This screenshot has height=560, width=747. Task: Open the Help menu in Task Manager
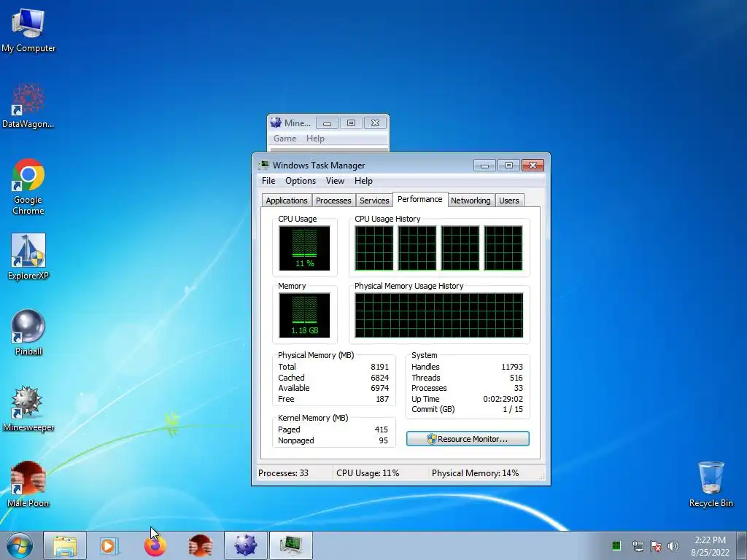pos(363,181)
